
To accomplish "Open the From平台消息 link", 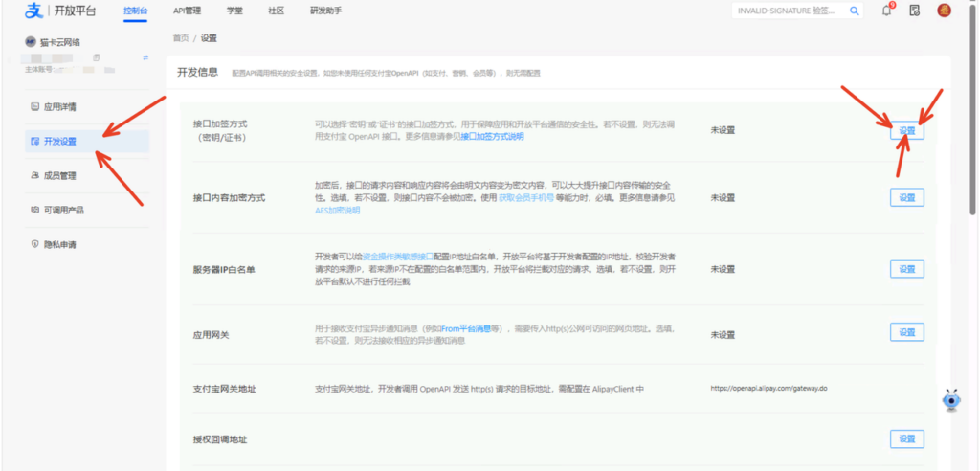I will click(467, 328).
